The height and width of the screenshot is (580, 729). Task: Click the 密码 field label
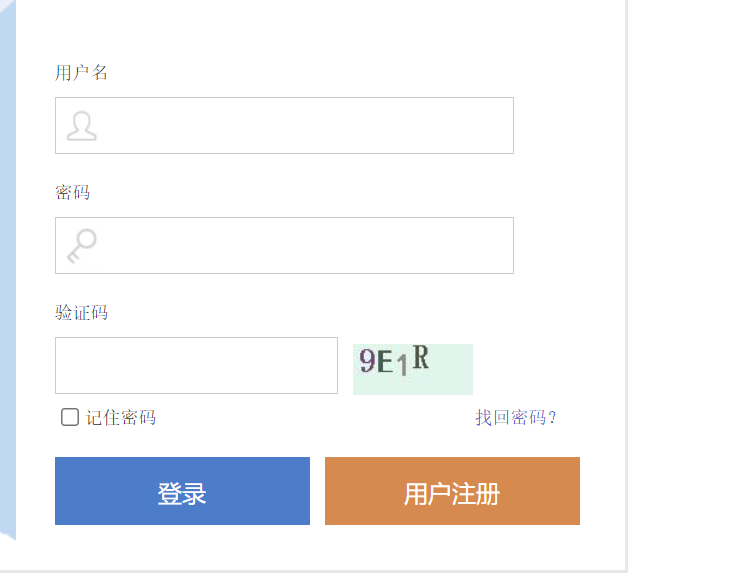pyautogui.click(x=73, y=192)
